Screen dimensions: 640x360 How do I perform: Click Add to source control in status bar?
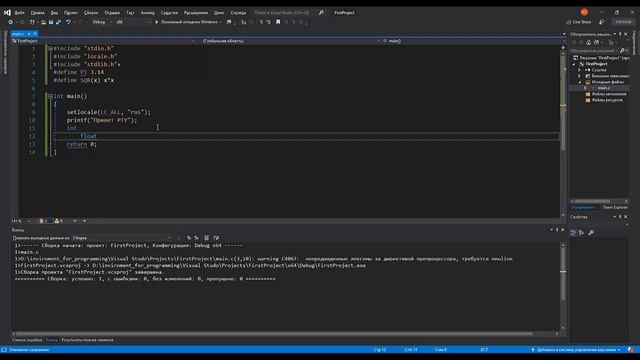pos(576,350)
